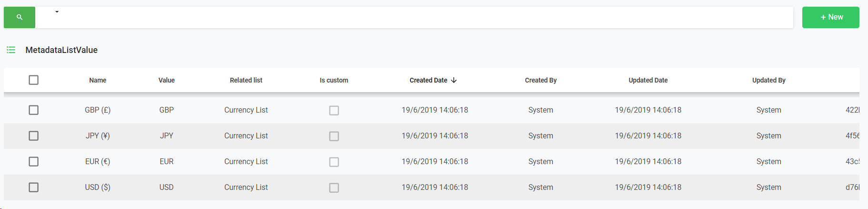Image resolution: width=868 pixels, height=209 pixels.
Task: Sort by the Value column header
Action: click(166, 80)
